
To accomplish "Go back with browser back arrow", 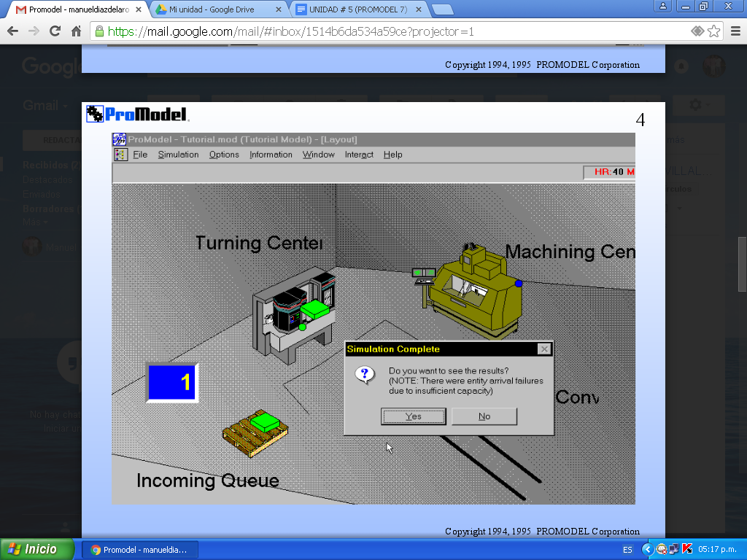I will (13, 31).
